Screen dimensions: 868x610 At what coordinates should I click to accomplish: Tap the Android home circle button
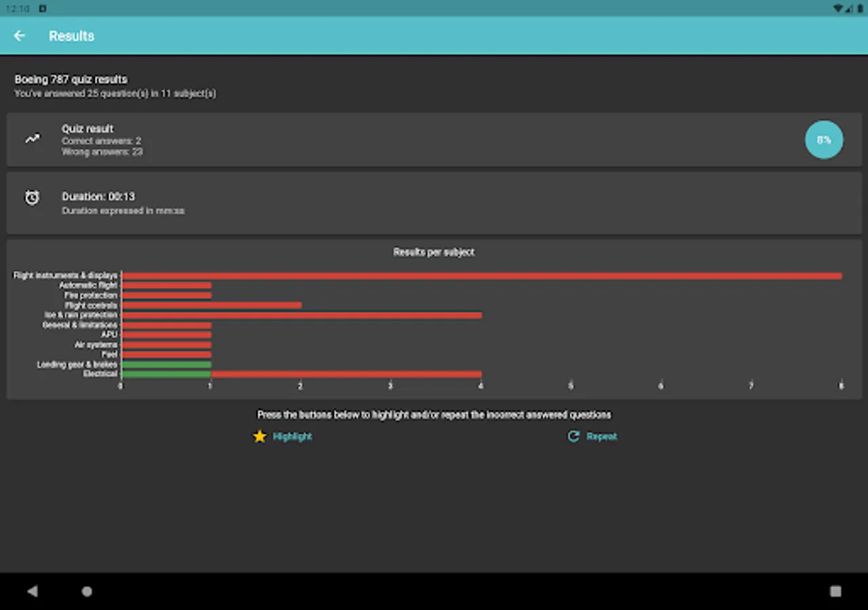click(87, 591)
